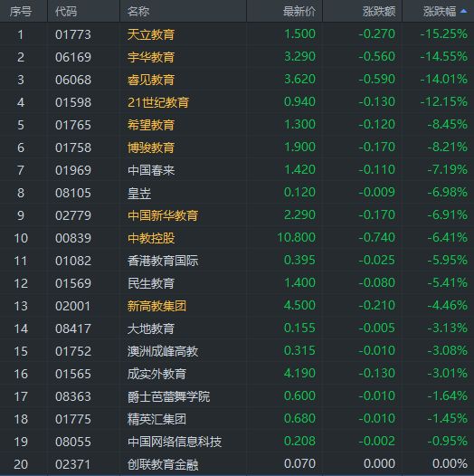This screenshot has height=476, width=474.
Task: Click the latest price 10.800
Action: tap(297, 237)
